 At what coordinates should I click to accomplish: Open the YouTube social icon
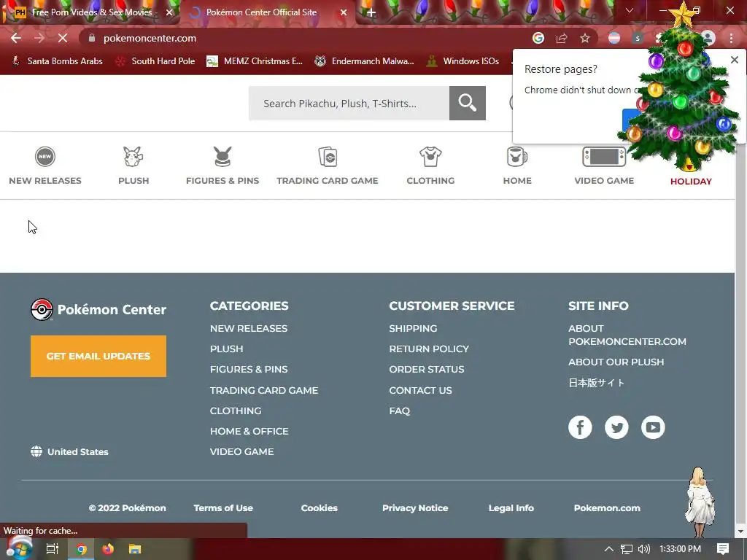(x=653, y=427)
